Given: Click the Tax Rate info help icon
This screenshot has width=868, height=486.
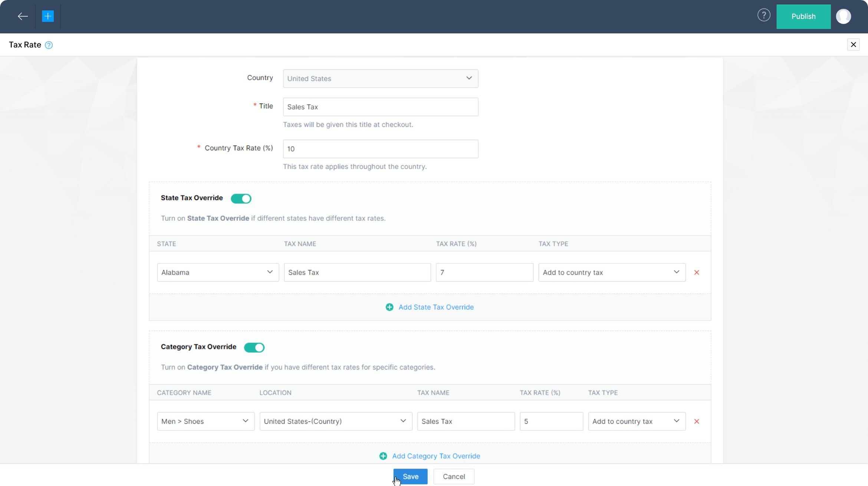Looking at the screenshot, I should [x=49, y=45].
